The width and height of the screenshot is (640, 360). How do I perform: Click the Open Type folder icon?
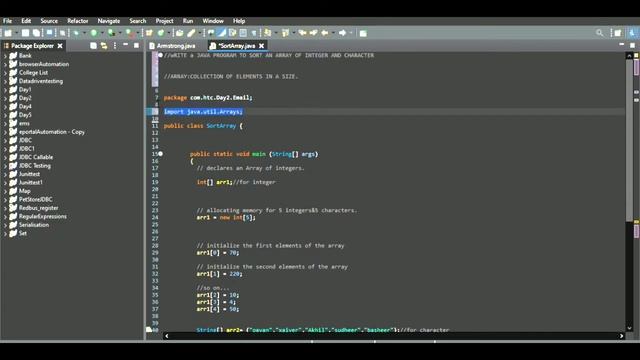tap(180, 33)
